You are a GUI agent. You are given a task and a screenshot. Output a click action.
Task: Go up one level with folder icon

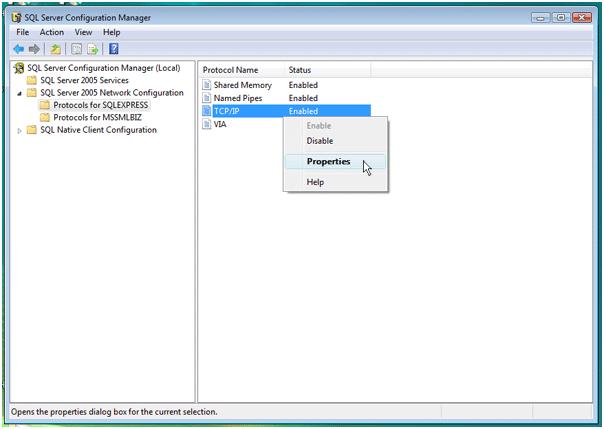(55, 49)
